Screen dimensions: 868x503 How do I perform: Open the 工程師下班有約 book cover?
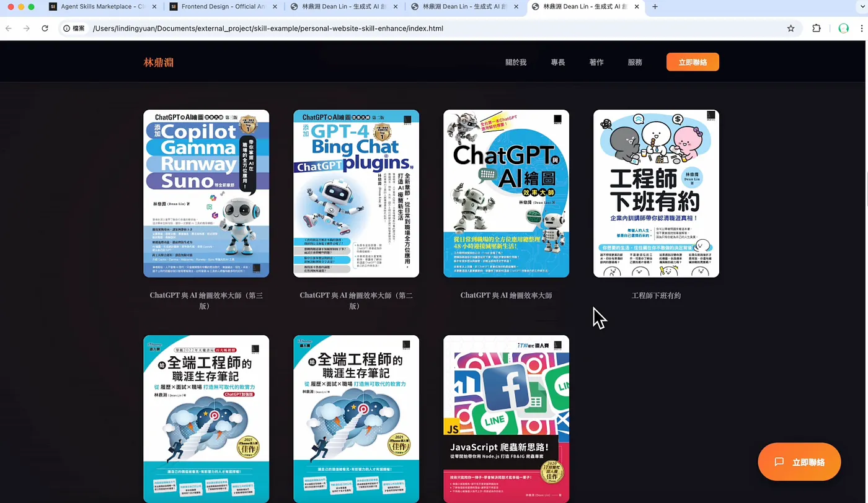656,194
